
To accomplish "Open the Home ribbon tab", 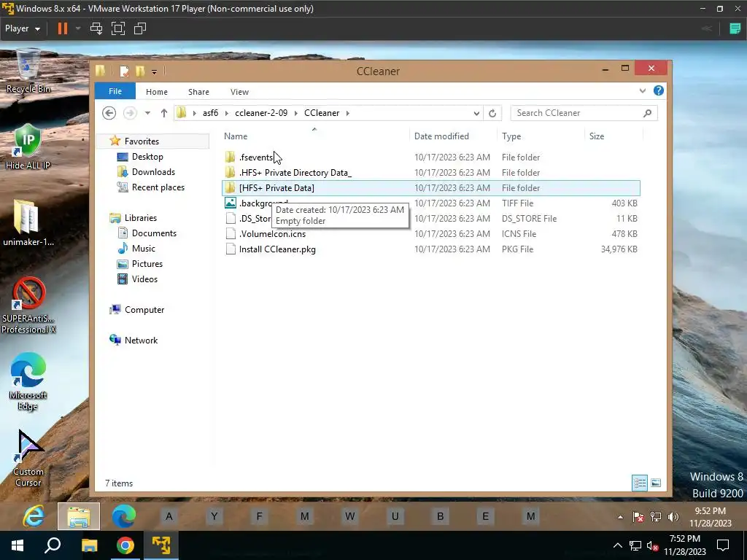I will pyautogui.click(x=157, y=92).
